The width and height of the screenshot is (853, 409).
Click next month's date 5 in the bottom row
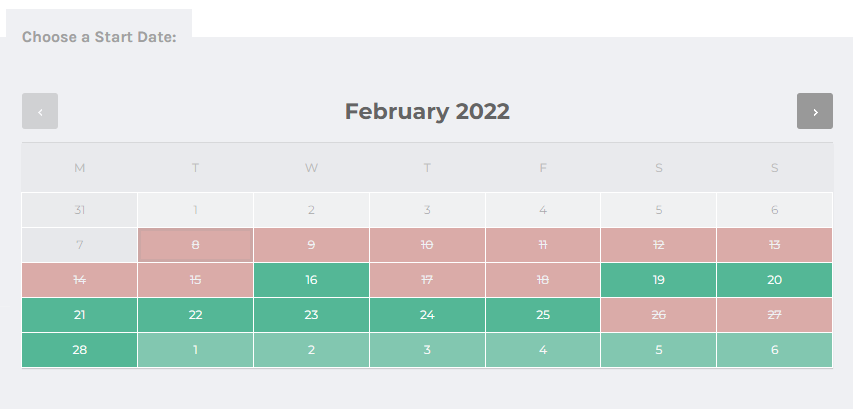pos(659,350)
